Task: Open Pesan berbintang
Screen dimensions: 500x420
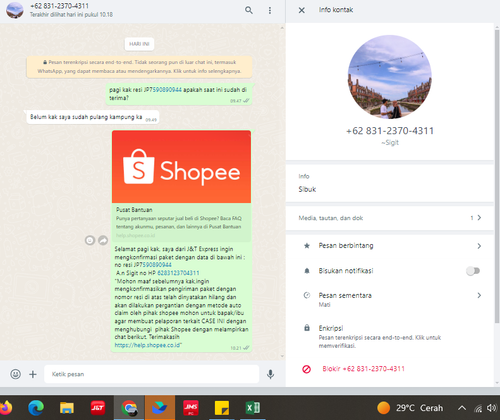Action: [x=390, y=246]
